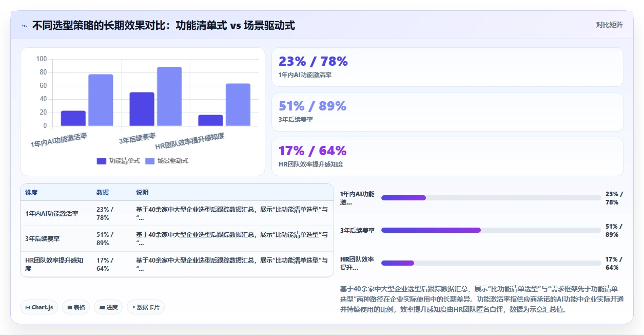The image size is (644, 335).
Task: Open the 51% / 89% data card
Action: point(447,111)
